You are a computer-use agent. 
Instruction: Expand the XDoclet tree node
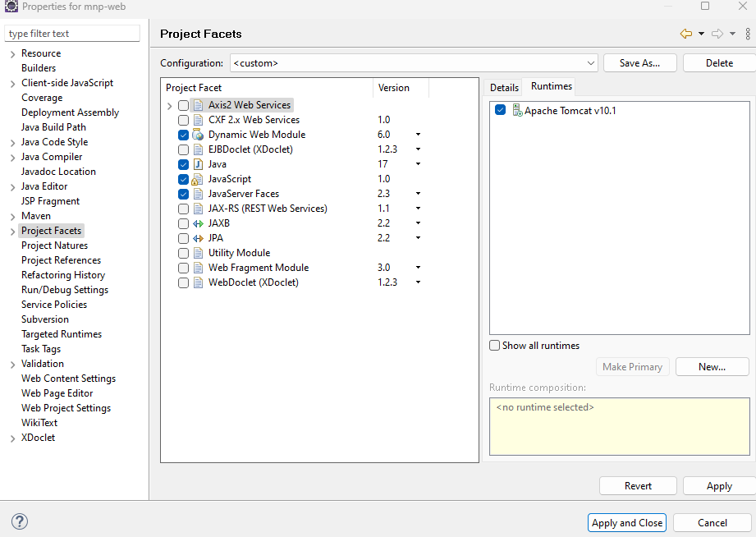[x=12, y=438]
